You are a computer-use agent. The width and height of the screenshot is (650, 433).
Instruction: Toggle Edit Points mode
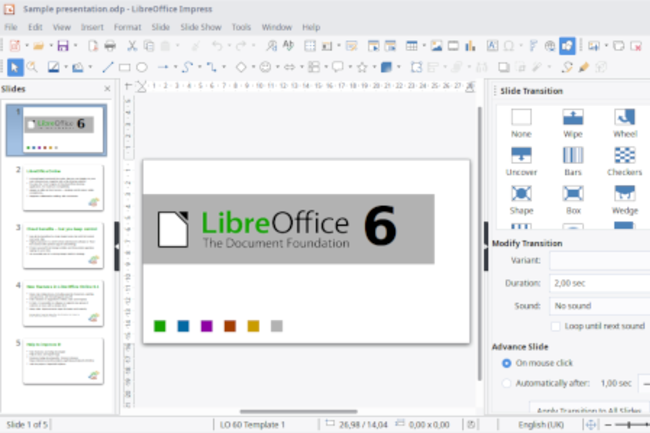tap(567, 67)
